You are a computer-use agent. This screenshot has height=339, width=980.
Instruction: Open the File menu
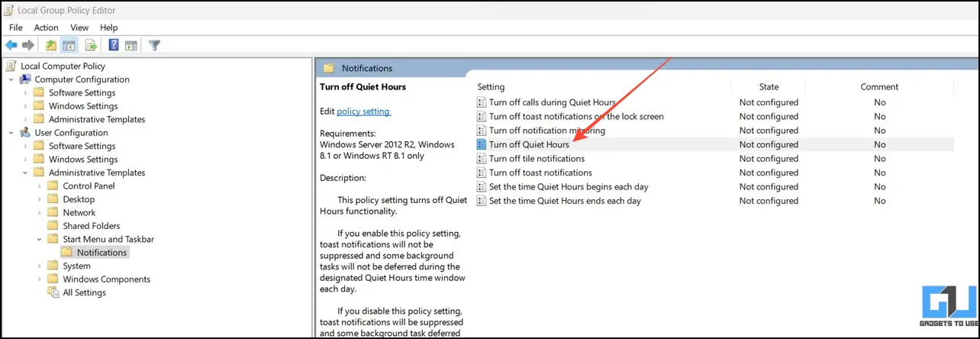tap(16, 27)
